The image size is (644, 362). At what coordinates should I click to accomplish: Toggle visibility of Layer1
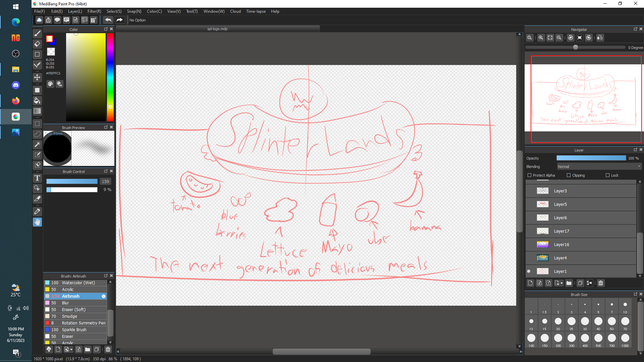[529, 271]
